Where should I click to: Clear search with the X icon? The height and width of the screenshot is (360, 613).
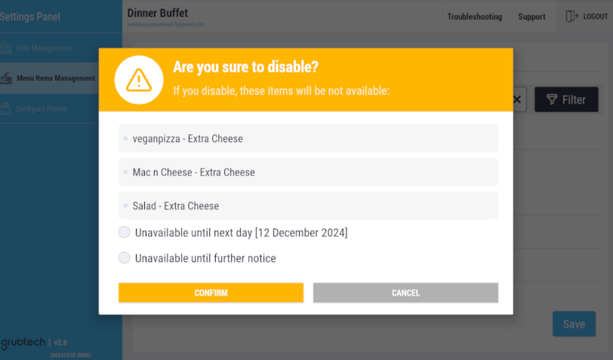[x=517, y=99]
